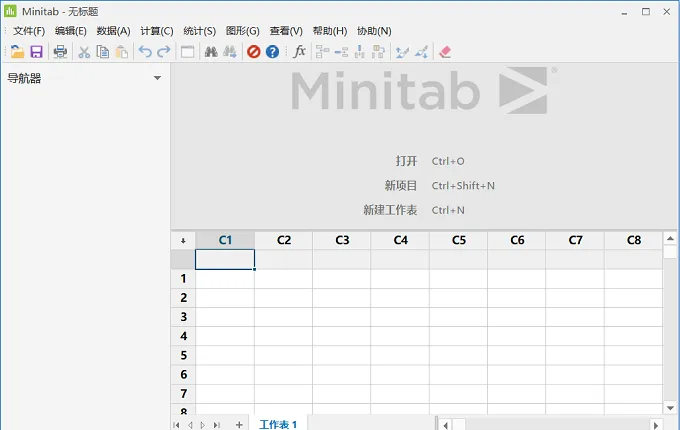This screenshot has height=430, width=680.
Task: Click 新项目 Ctrl+Shift+N shortcut link
Action: click(x=439, y=186)
